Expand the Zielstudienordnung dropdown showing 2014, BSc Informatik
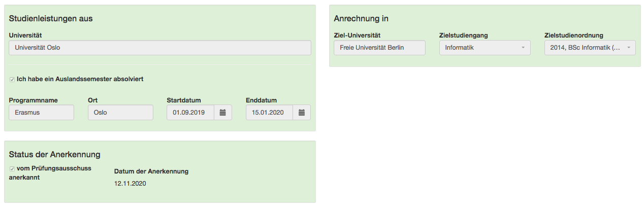Viewport: 644px width, 208px height. pyautogui.click(x=590, y=48)
